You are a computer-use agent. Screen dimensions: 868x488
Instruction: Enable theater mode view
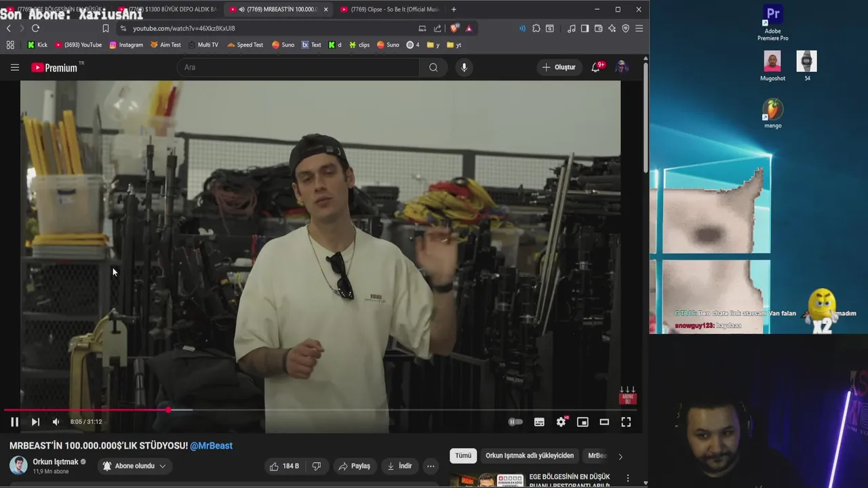coord(604,422)
